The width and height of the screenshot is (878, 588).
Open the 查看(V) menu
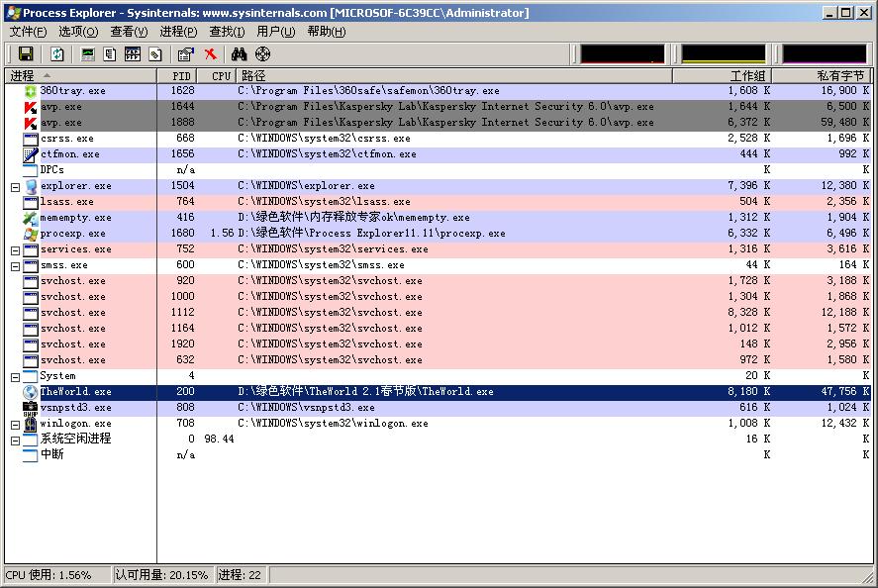(x=129, y=32)
